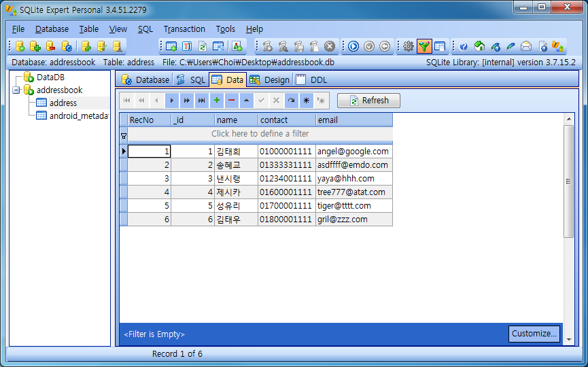Screen dimensions: 588x367
Task: Click the green house Home icon
Action: [x=479, y=46]
